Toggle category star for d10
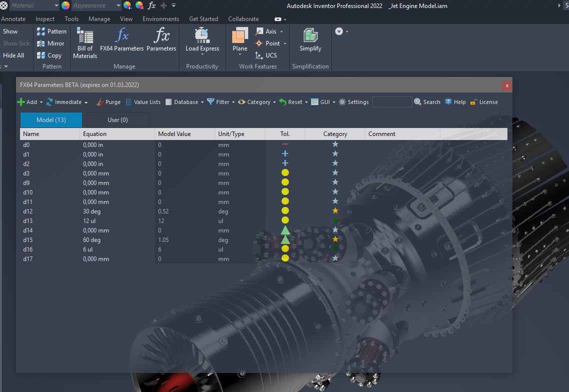Image resolution: width=569 pixels, height=392 pixels. click(335, 191)
